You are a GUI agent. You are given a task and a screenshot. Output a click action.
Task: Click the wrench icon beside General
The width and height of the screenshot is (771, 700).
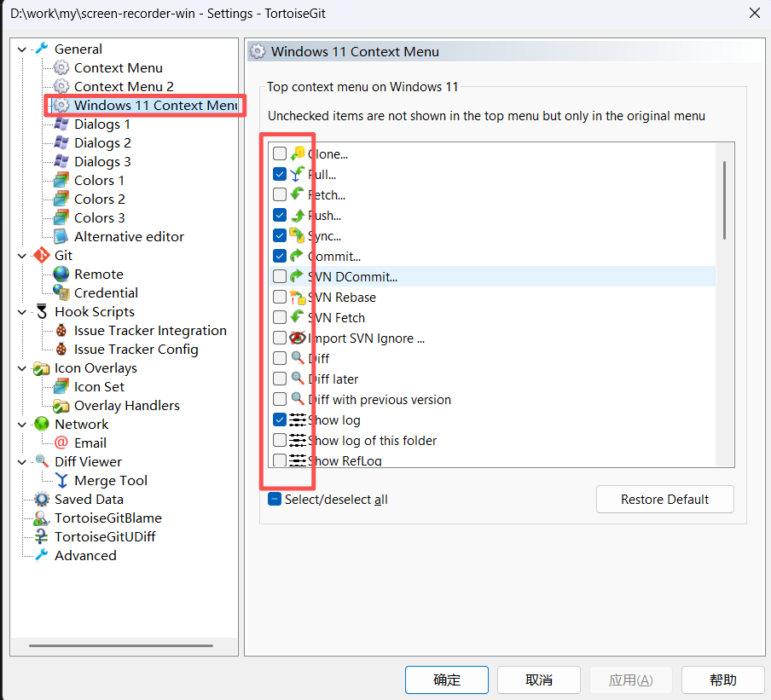(x=42, y=49)
